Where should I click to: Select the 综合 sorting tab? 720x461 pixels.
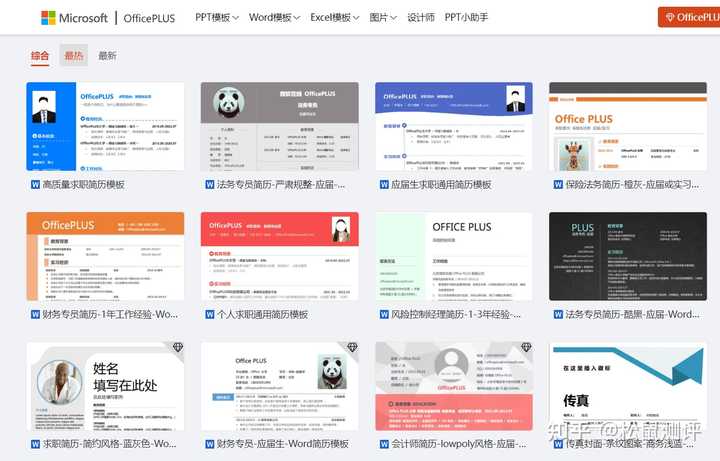(x=40, y=56)
